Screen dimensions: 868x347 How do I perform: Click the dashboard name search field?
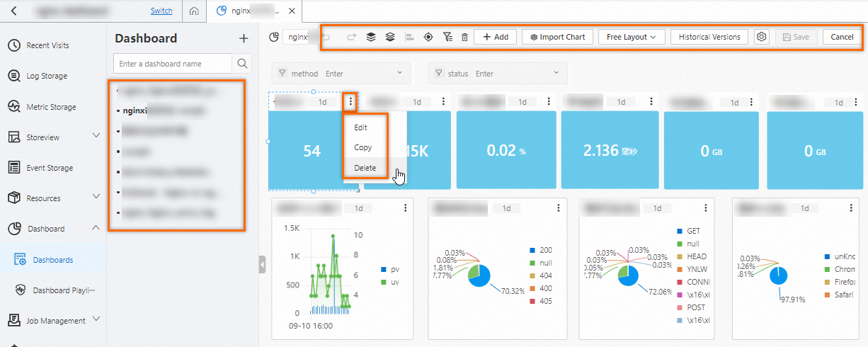coord(173,64)
